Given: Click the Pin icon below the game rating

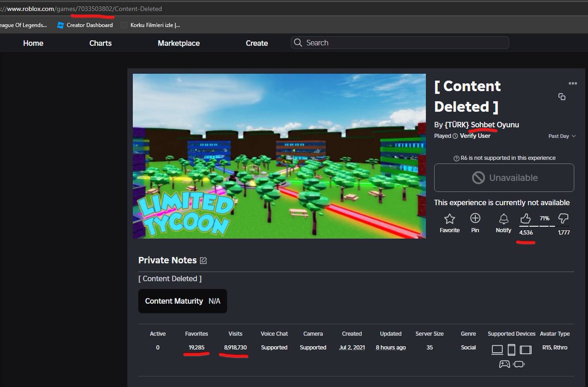Looking at the screenshot, I should coord(475,219).
